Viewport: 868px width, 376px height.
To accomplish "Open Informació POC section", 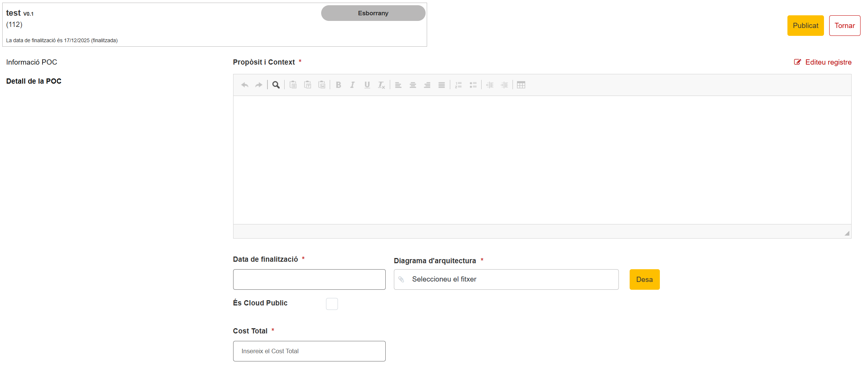I will pos(32,62).
